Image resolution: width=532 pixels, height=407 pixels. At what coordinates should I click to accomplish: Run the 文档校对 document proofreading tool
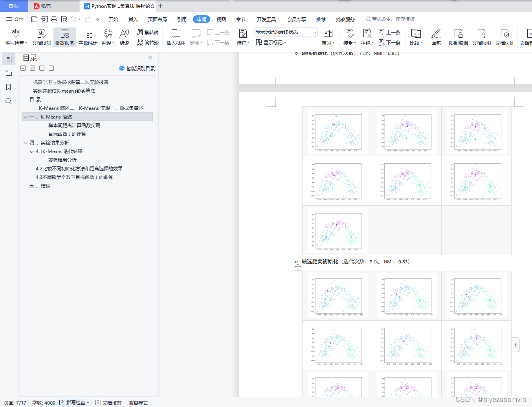(x=42, y=37)
